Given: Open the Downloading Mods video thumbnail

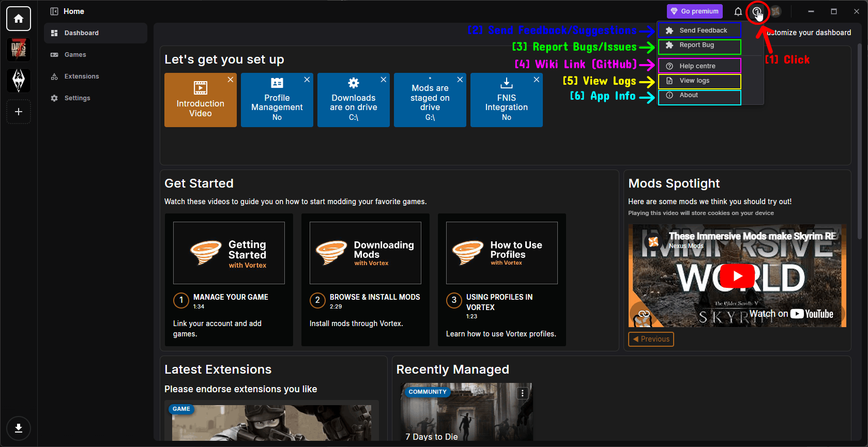Looking at the screenshot, I should click(x=366, y=253).
